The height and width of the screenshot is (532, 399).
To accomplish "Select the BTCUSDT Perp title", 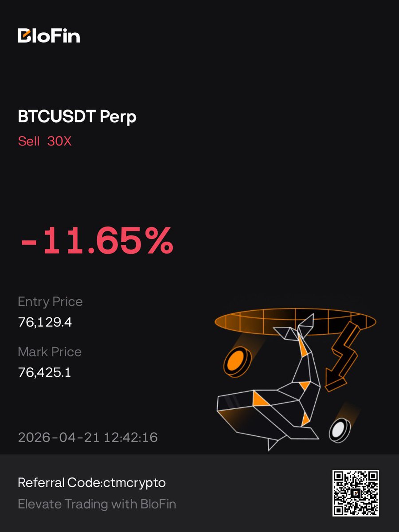I will pyautogui.click(x=77, y=117).
